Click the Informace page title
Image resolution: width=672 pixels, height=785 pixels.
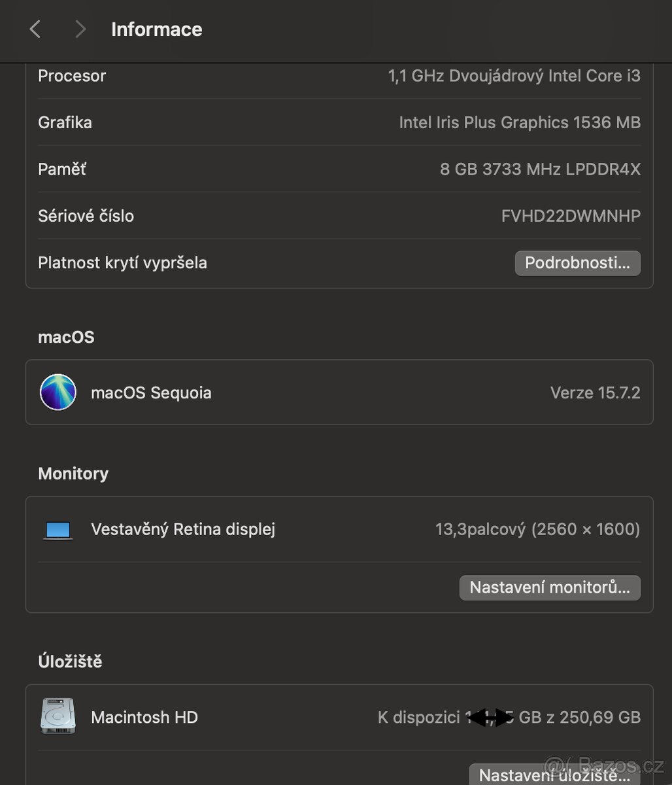click(156, 29)
